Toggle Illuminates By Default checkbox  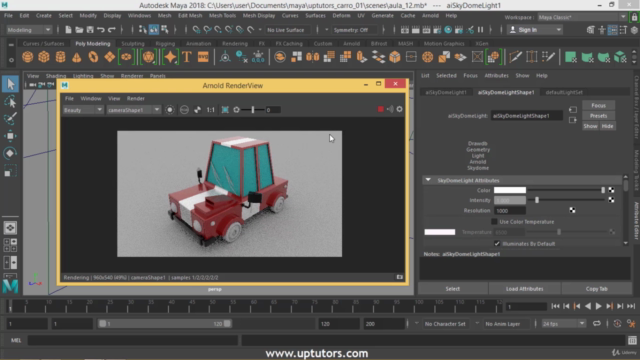click(x=497, y=244)
